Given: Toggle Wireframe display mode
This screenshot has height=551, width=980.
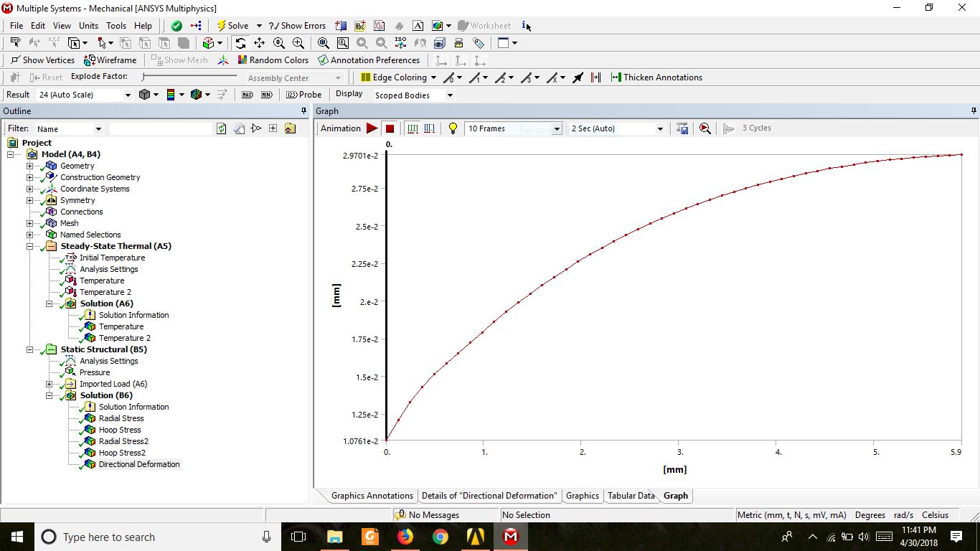Looking at the screenshot, I should click(x=110, y=60).
